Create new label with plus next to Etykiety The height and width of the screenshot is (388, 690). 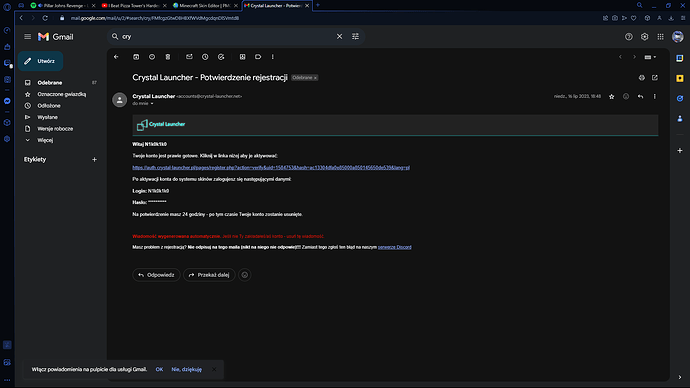(x=94, y=159)
